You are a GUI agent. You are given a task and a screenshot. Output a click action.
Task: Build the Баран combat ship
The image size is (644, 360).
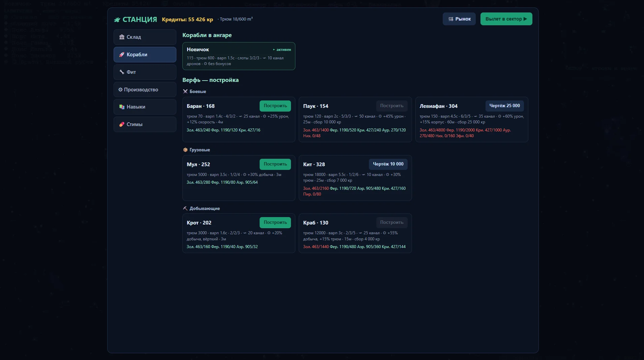click(275, 106)
